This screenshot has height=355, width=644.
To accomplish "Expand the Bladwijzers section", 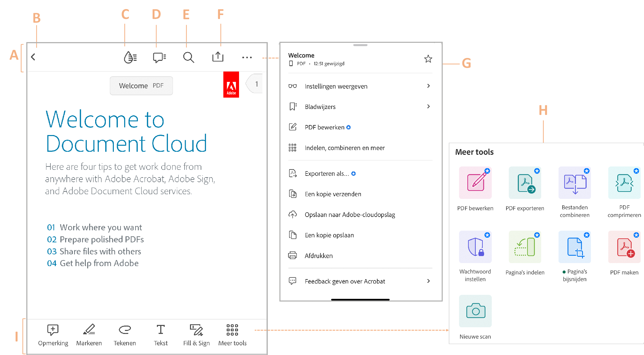I will tap(320, 106).
